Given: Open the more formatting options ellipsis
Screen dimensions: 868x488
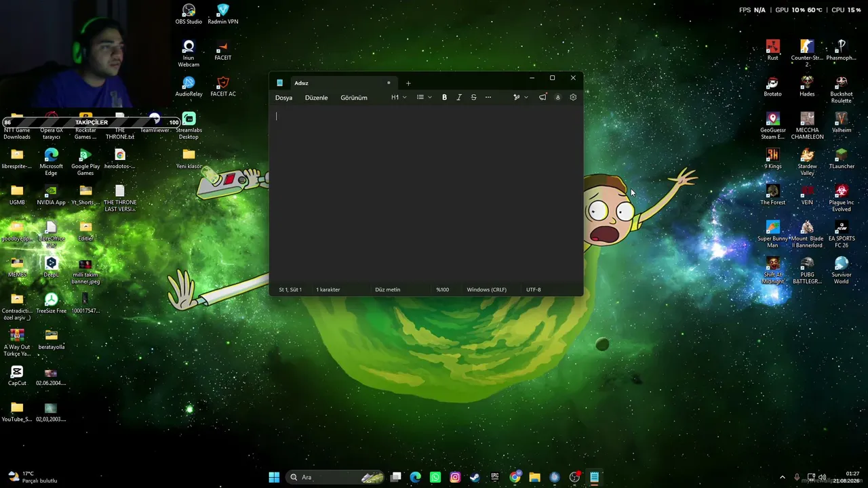Looking at the screenshot, I should [488, 98].
